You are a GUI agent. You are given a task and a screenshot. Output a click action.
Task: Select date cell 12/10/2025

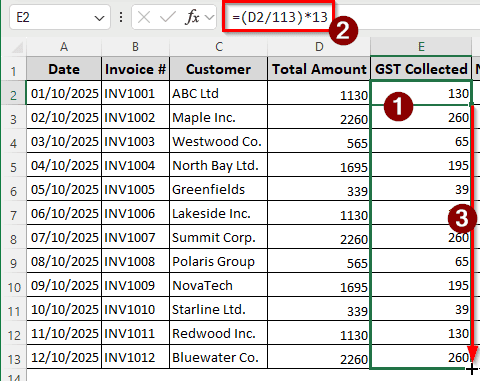64,357
